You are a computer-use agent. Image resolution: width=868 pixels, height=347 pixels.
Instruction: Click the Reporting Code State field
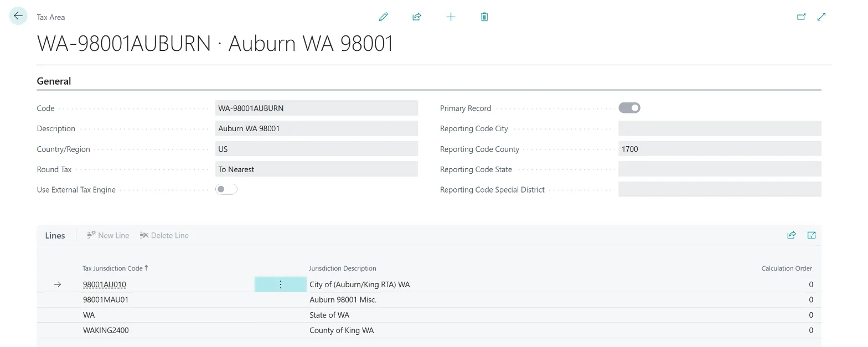(x=720, y=169)
